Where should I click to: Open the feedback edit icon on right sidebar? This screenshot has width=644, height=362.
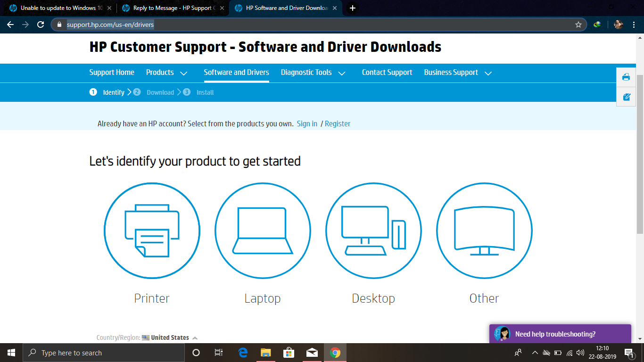(x=626, y=97)
